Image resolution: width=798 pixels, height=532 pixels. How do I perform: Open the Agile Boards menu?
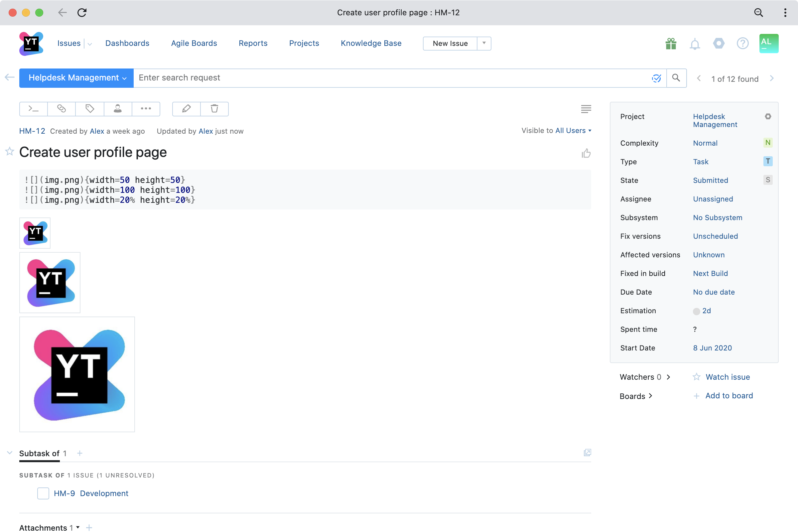194,43
